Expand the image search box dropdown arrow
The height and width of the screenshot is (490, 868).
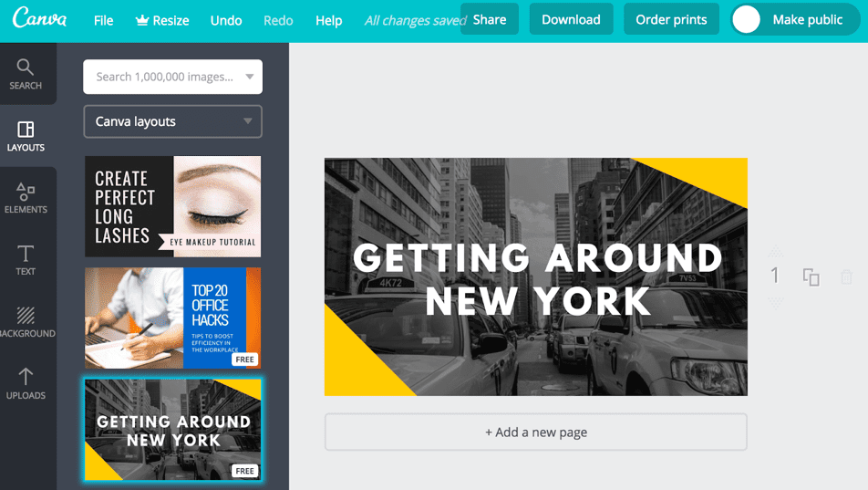(x=249, y=77)
